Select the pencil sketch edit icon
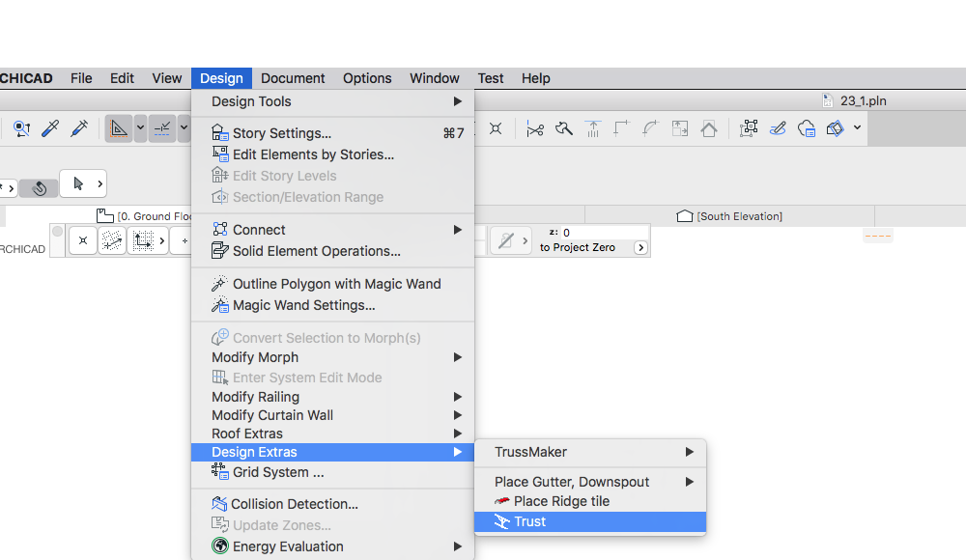The width and height of the screenshot is (966, 560). 778,128
